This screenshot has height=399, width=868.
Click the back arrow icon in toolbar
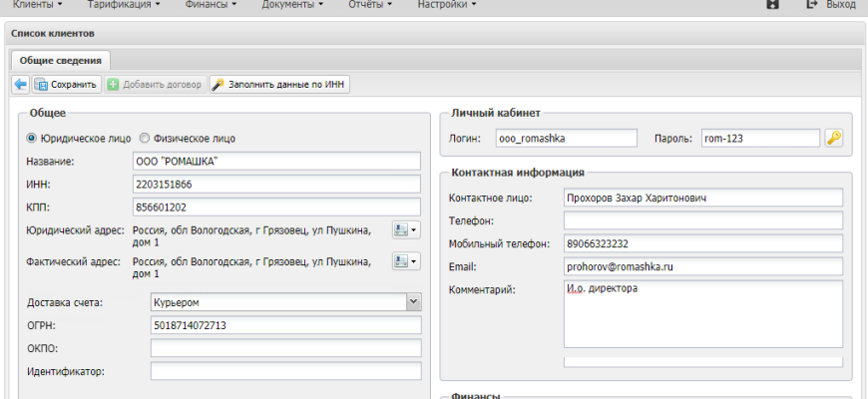(x=20, y=85)
